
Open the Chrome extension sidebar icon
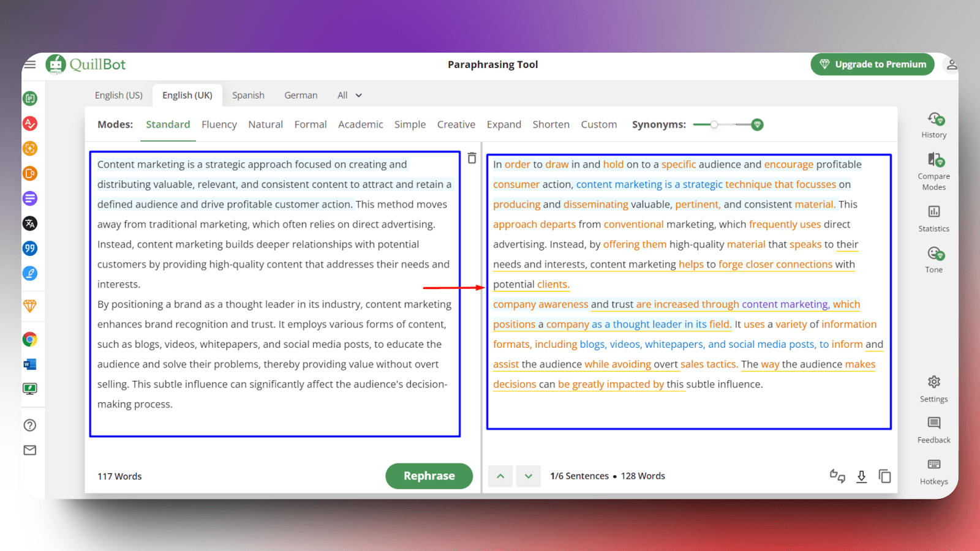[30, 339]
